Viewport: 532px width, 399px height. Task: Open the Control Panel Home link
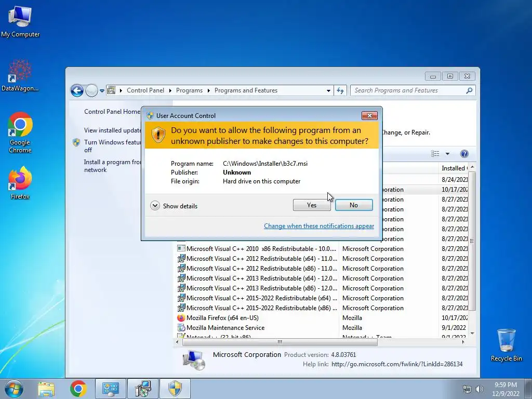[112, 112]
